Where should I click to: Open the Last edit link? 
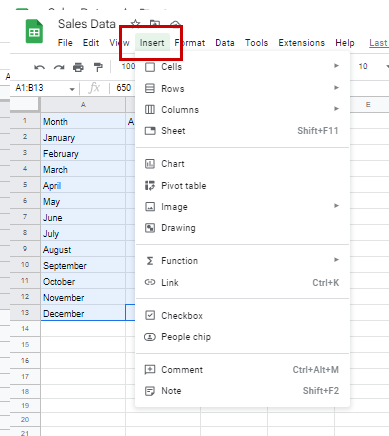tap(379, 43)
